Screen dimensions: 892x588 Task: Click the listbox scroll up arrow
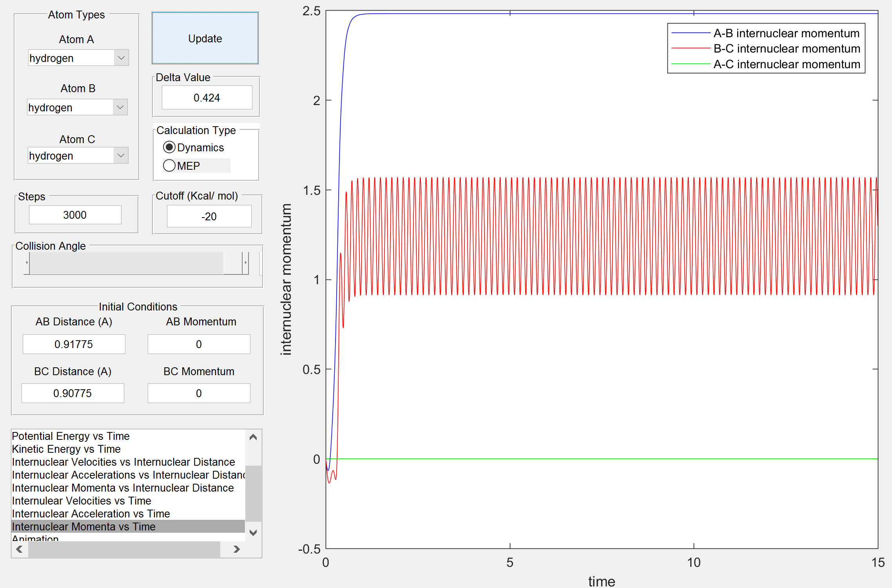pos(253,437)
